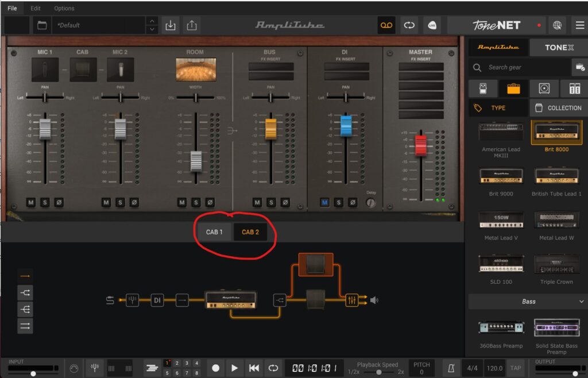Switch to the CAB 1 tab
588x378 pixels.
point(214,232)
